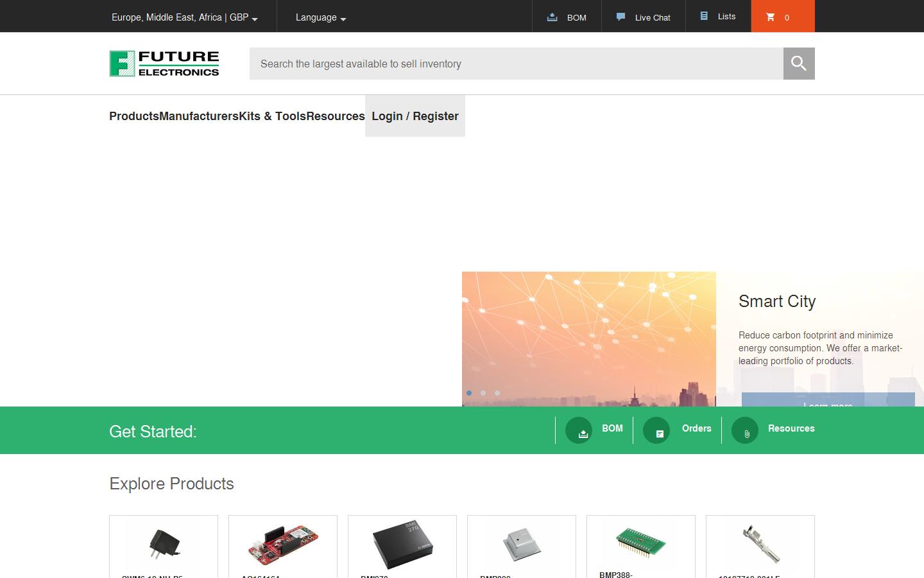Click the Future Electronics logo

(164, 64)
